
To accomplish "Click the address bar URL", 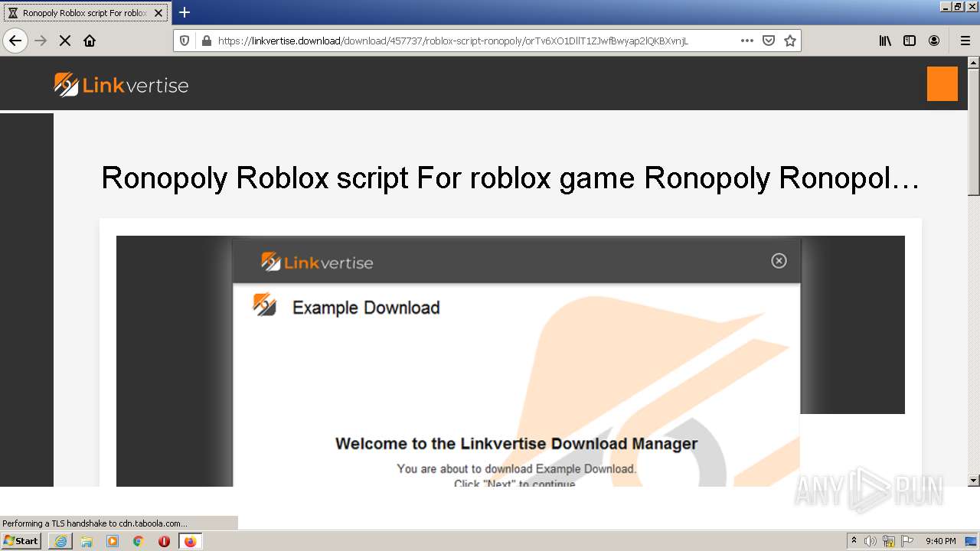I will coord(453,41).
